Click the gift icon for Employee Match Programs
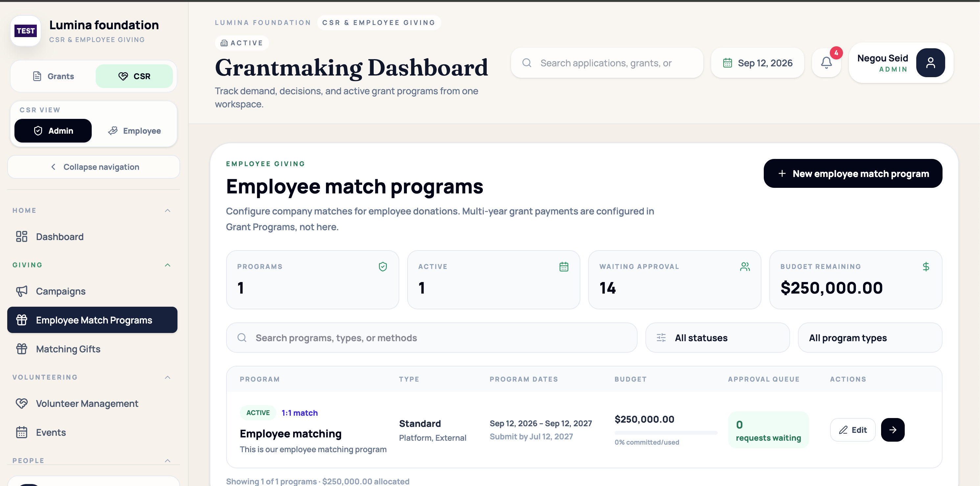 pos(22,320)
